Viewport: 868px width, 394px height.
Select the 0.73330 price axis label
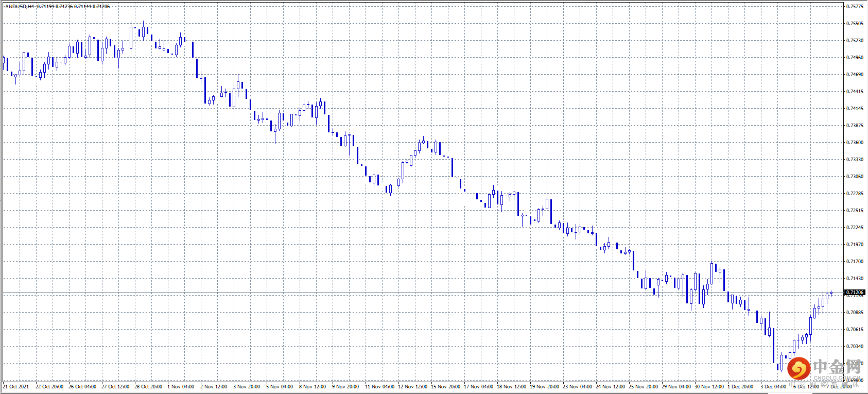click(x=855, y=160)
